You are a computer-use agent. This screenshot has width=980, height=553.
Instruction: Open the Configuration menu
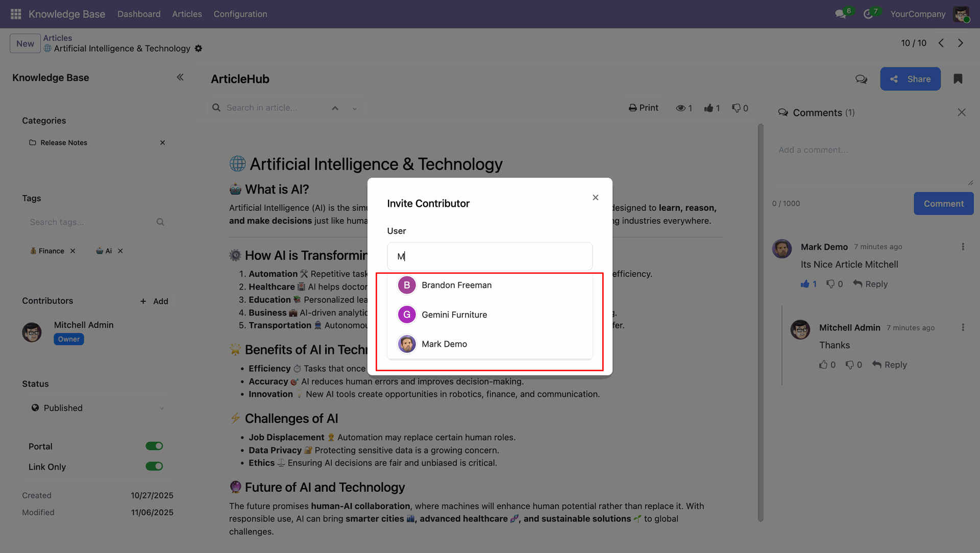tap(240, 14)
